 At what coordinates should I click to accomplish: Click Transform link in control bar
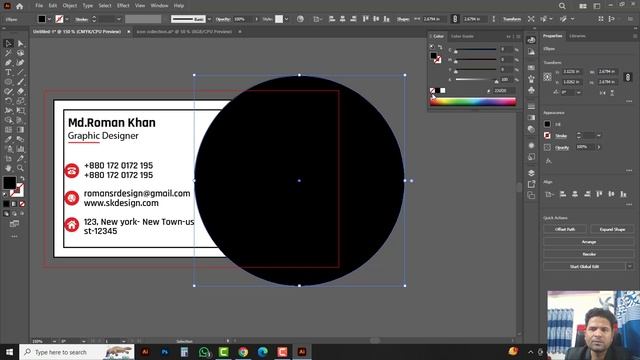click(x=512, y=19)
